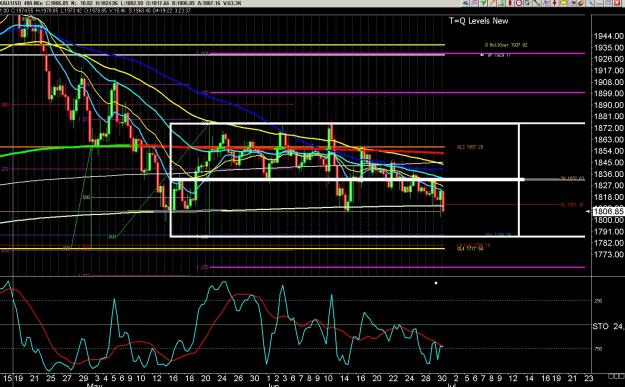
Task: Click the 1890.00 price axis label
Action: (609, 105)
